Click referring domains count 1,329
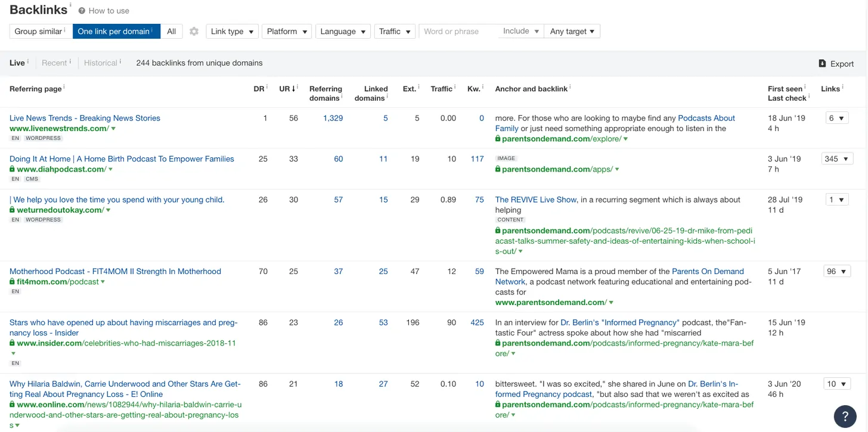 pyautogui.click(x=333, y=118)
